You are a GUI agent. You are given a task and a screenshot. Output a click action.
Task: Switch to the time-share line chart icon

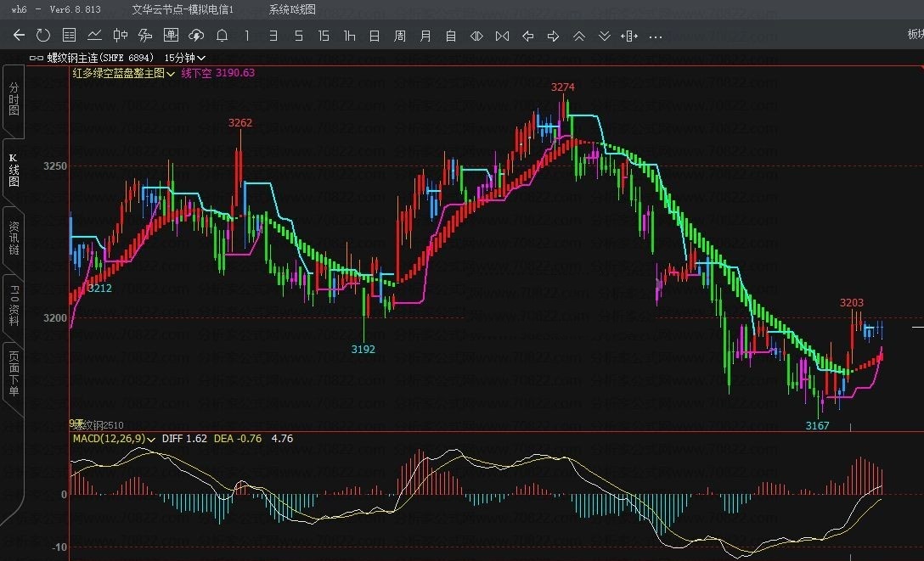point(94,36)
